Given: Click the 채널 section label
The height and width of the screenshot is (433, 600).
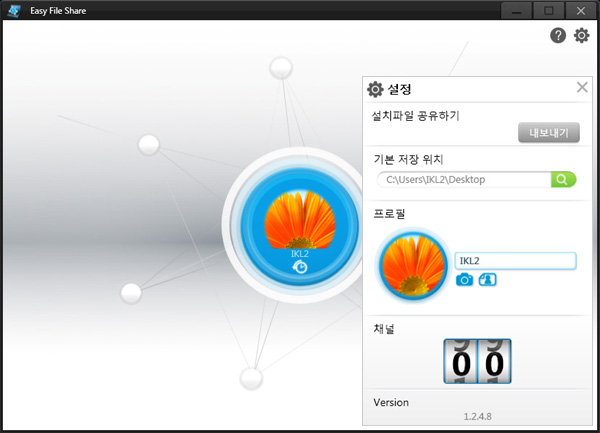Looking at the screenshot, I should pos(384,329).
